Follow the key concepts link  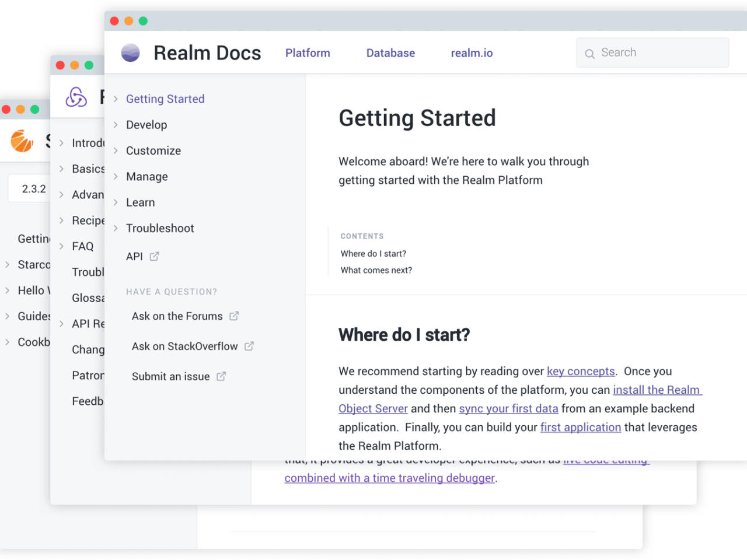coord(581,371)
